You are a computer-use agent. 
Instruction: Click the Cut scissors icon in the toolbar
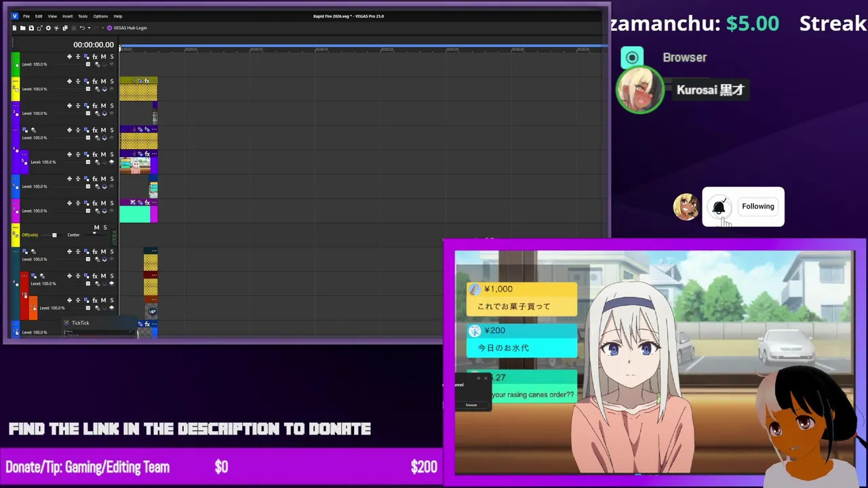[56, 28]
